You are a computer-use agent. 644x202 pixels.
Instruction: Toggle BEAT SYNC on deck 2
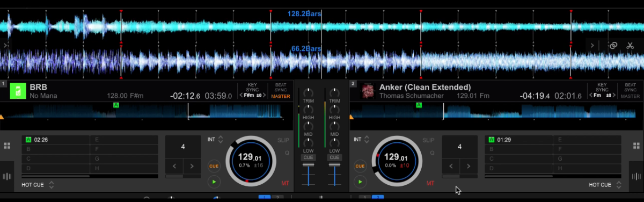coord(631,88)
